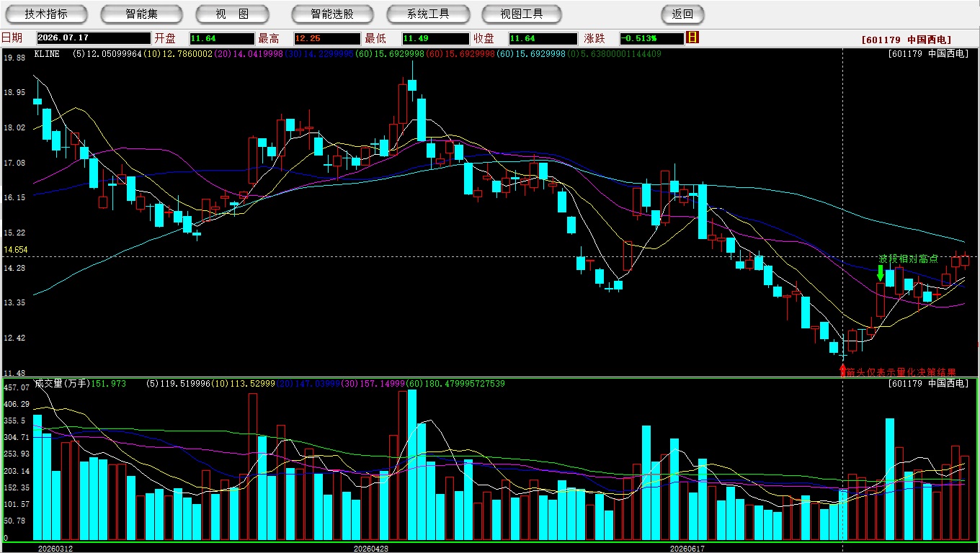Click the 波段相对高点 label on chart
This screenshot has height=553, width=980.
pyautogui.click(x=908, y=258)
